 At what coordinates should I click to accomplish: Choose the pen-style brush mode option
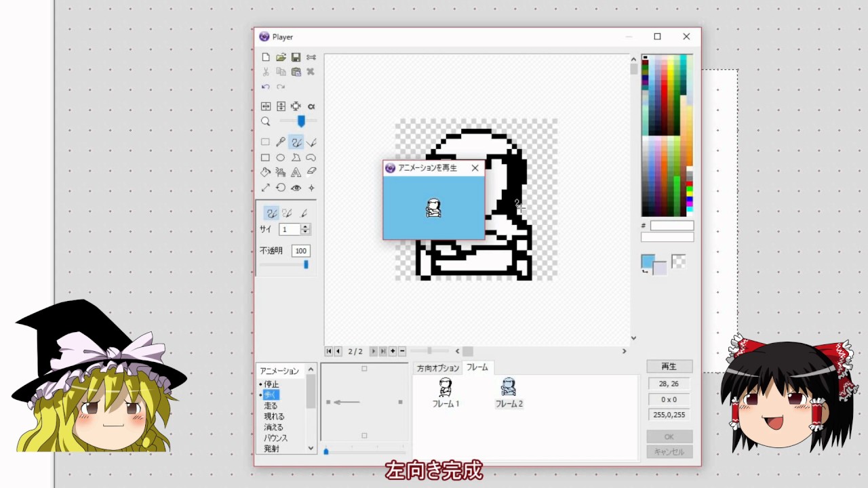[x=303, y=213]
